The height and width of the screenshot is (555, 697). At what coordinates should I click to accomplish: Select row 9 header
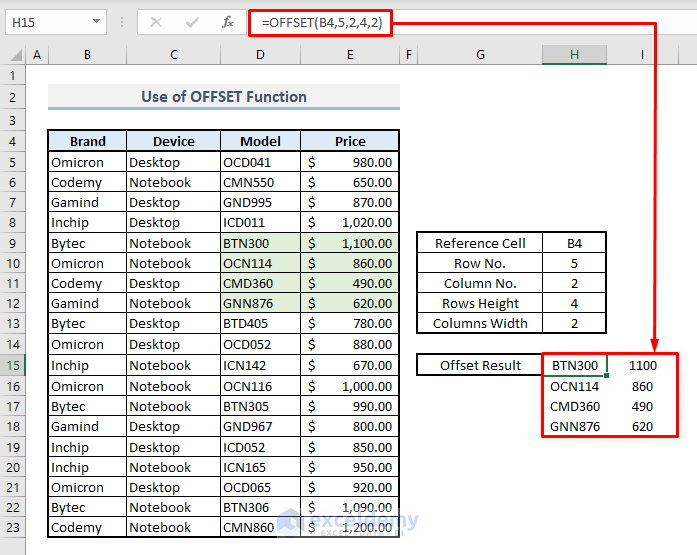(x=12, y=244)
